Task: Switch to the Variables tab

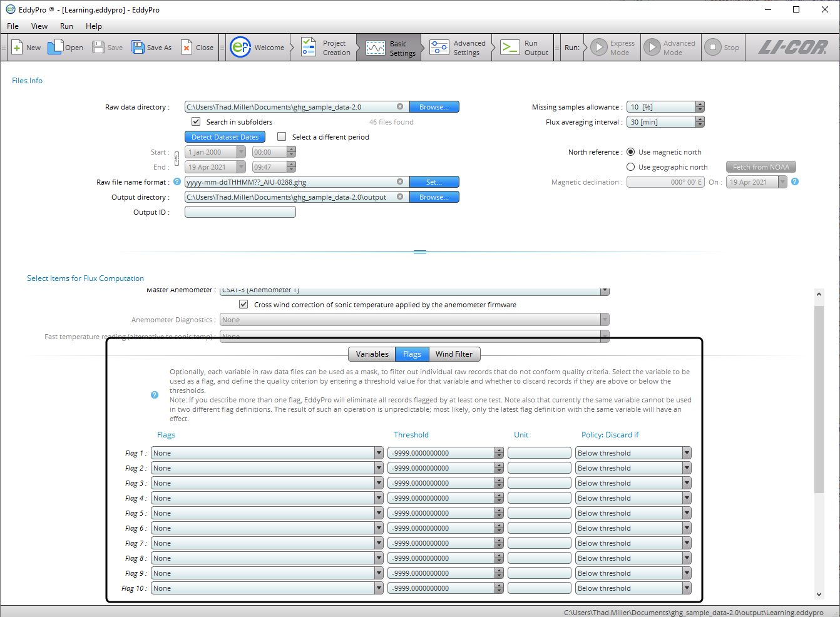Action: [372, 354]
